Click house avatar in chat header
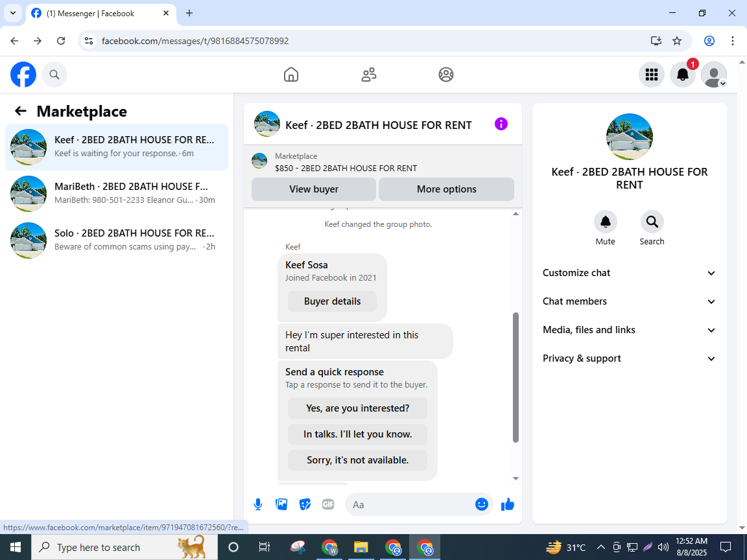This screenshot has width=747, height=560. (x=267, y=124)
